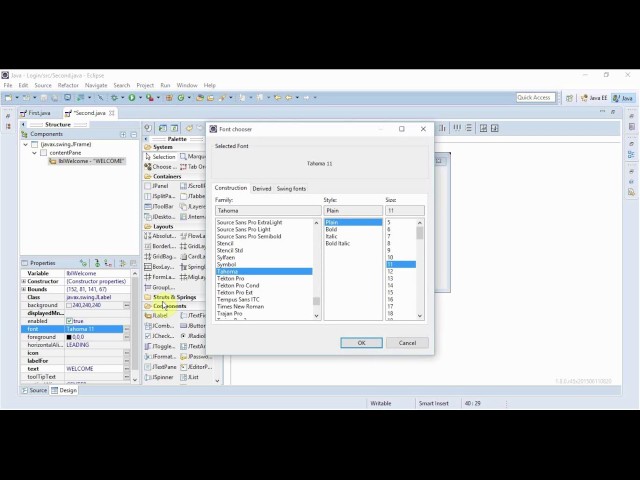Click the Test/Preview GUI toolbar icon
Image resolution: width=640 pixels, height=480 pixels.
[148, 128]
